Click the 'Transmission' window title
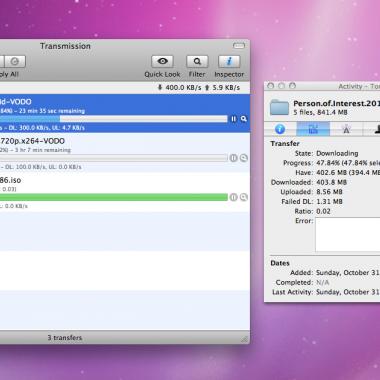This screenshot has width=380, height=380. click(65, 46)
